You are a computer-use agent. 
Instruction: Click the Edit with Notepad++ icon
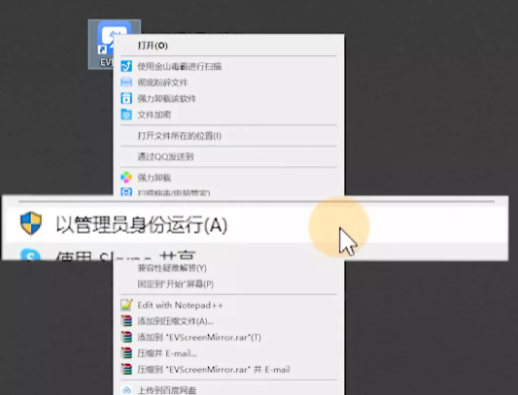(126, 305)
